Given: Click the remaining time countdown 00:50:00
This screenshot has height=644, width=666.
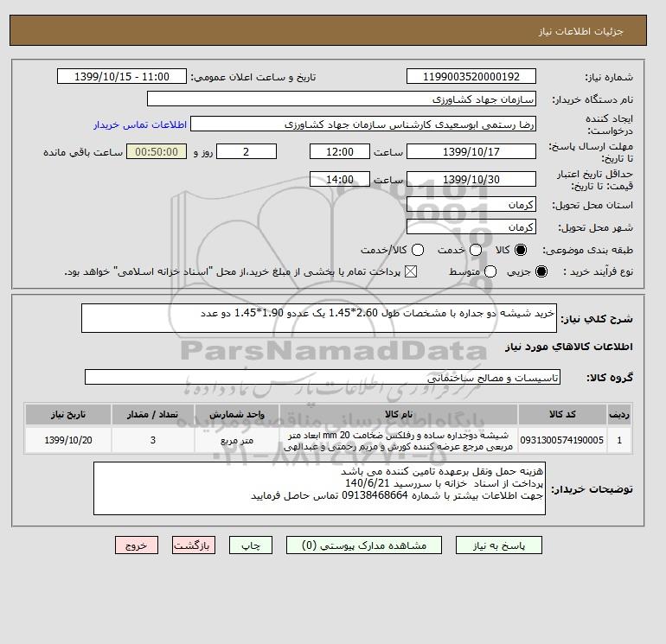Looking at the screenshot, I should (157, 151).
